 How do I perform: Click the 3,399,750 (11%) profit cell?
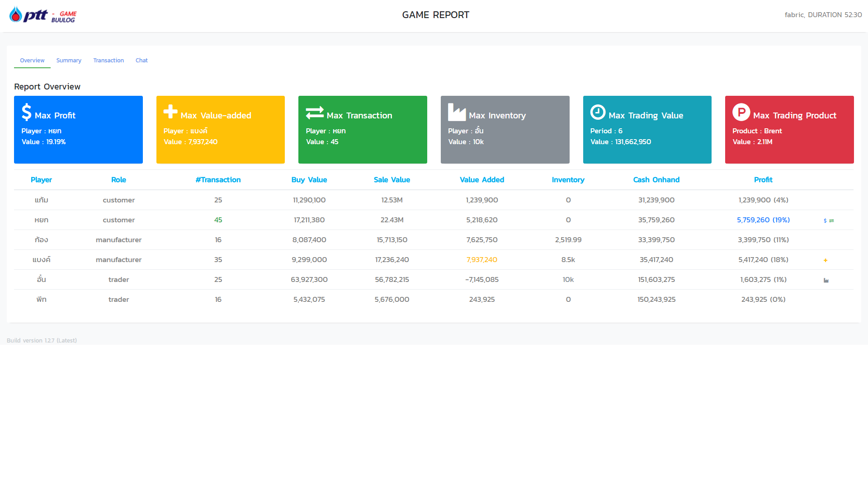pos(763,240)
